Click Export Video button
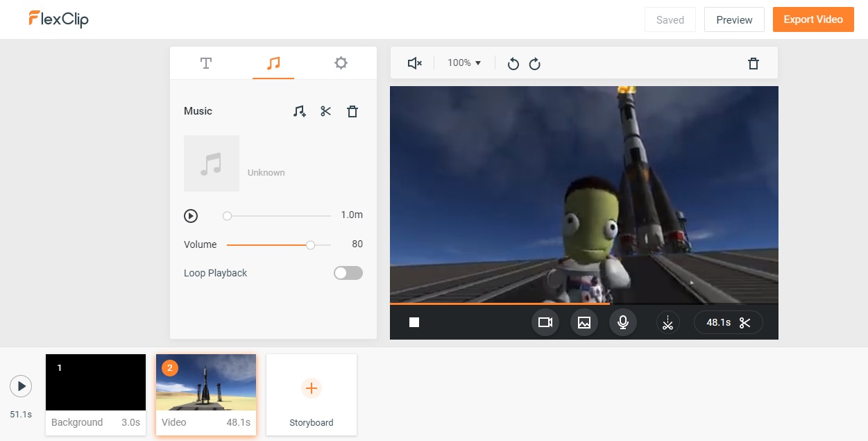Viewport: 868px width, 441px height. (813, 19)
